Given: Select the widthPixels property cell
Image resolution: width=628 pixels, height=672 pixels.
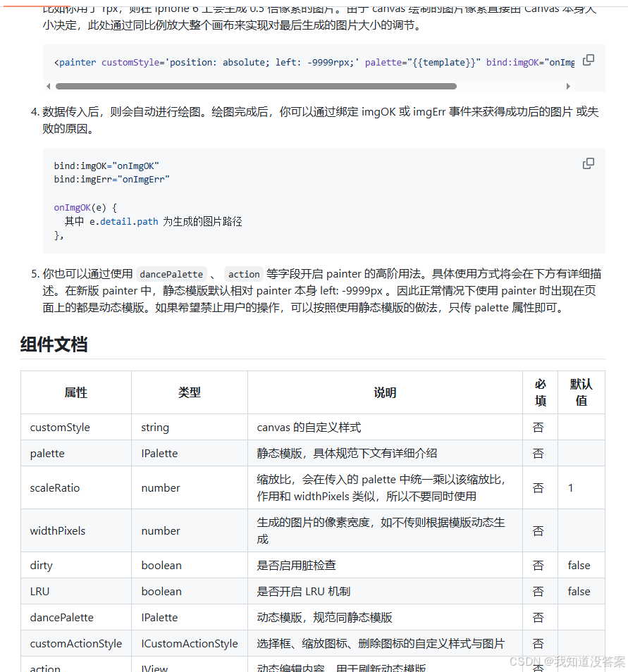Looking at the screenshot, I should click(76, 530).
